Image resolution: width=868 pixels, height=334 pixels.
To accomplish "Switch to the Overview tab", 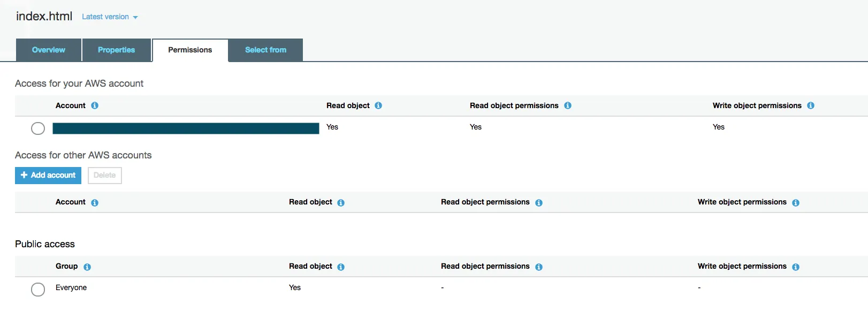I will coord(49,50).
